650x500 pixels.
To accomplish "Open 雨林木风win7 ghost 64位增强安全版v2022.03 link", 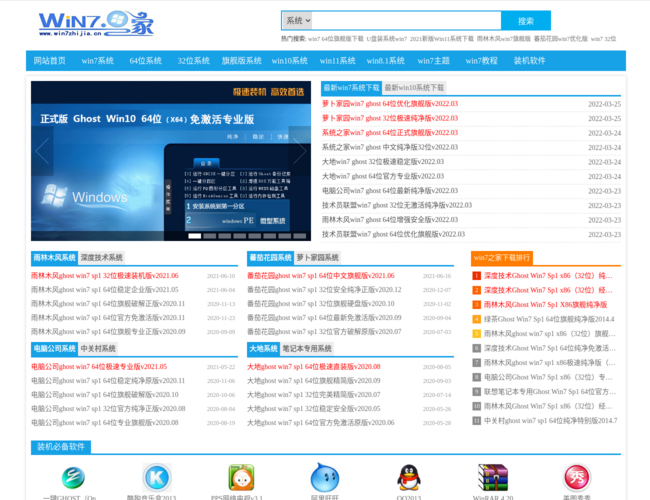I will tap(390, 220).
